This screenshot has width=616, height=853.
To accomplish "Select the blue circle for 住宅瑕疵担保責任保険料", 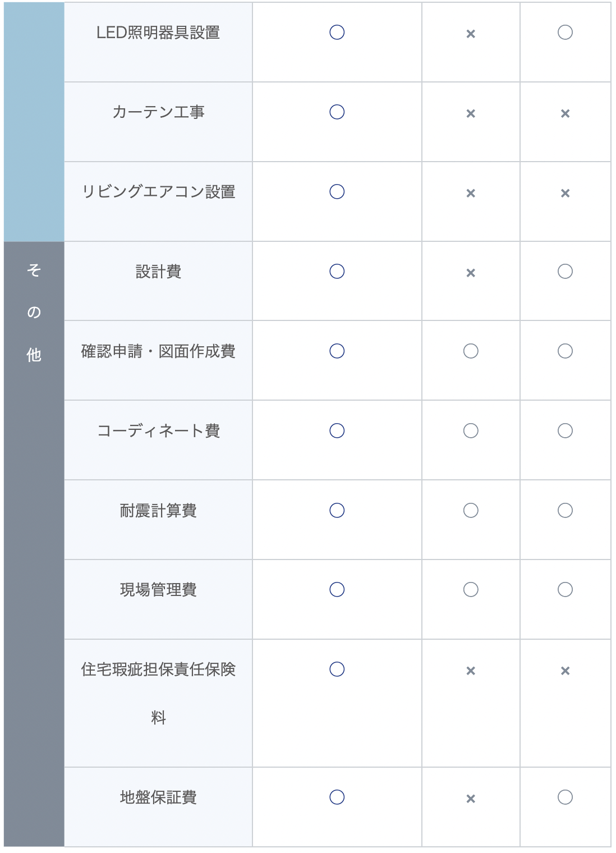I will [x=337, y=669].
